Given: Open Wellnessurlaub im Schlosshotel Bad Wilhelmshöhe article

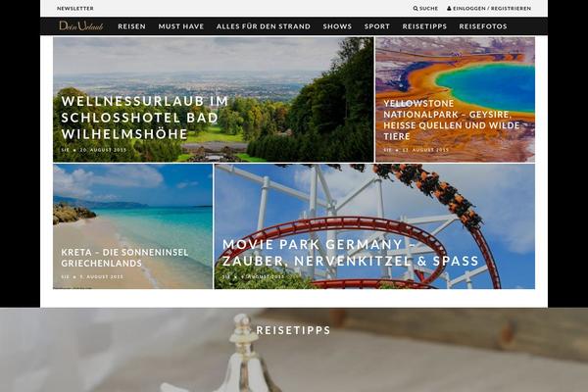Looking at the screenshot, I should pos(145,118).
